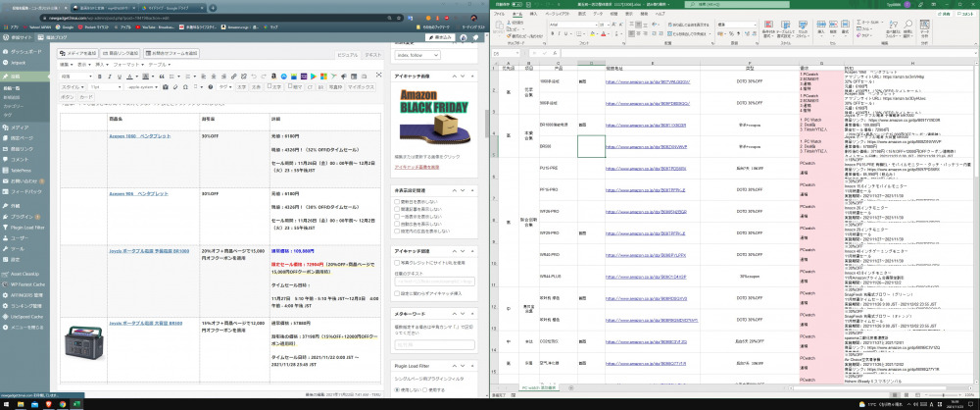This screenshot has height=410, width=980.
Task: Click the Excel insert function fx icon
Action: (x=555, y=53)
